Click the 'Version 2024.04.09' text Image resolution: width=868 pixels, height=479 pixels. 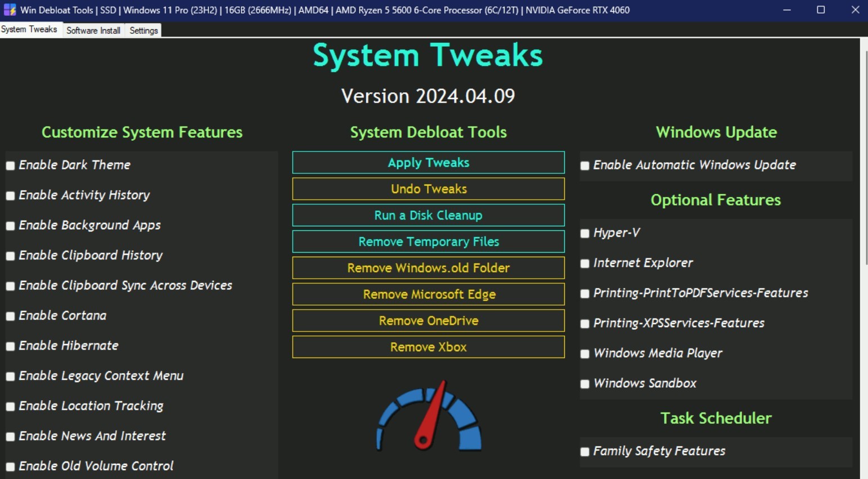click(428, 96)
